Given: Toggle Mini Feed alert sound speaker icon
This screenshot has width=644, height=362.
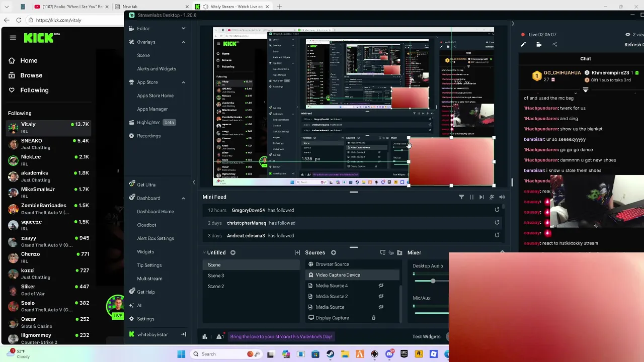Looking at the screenshot, I should point(502,197).
